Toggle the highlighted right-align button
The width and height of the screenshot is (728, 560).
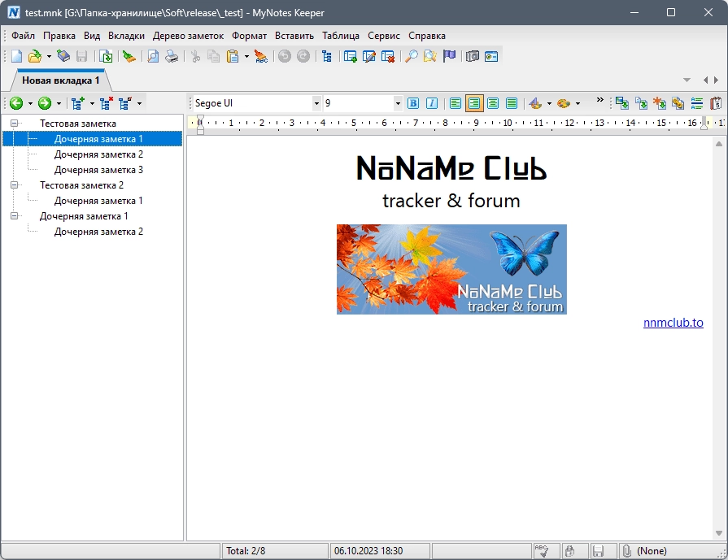[x=474, y=103]
